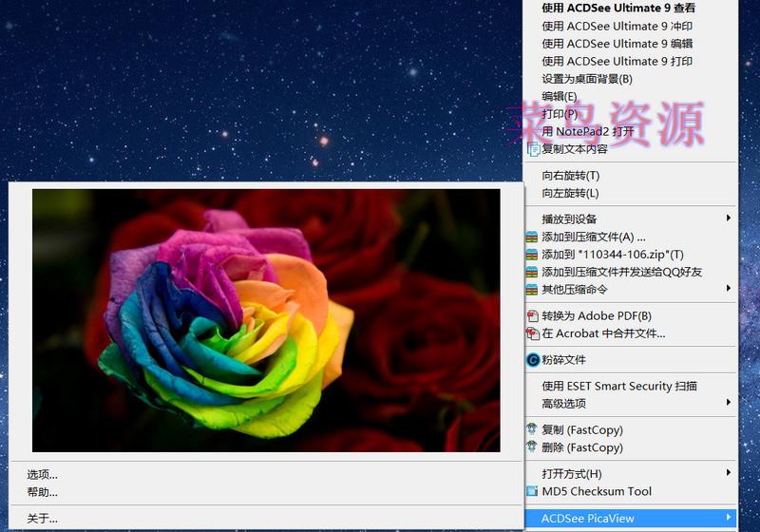Screen dimensions: 760x532
Task: Expand the 其他压缩命令 submenu arrow
Action: pos(728,289)
